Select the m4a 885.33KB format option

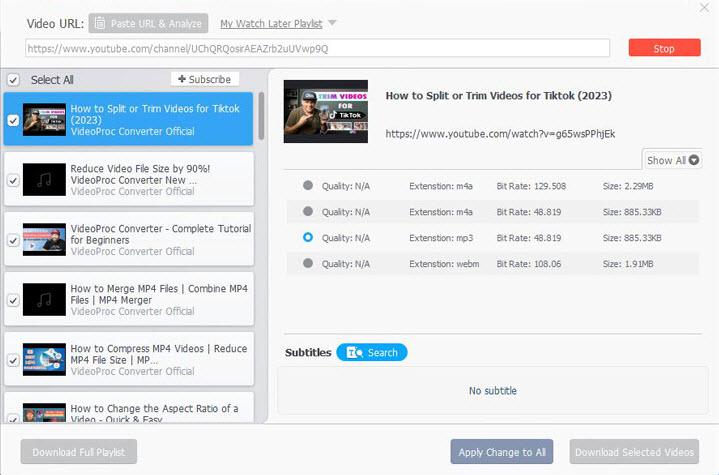(x=308, y=211)
